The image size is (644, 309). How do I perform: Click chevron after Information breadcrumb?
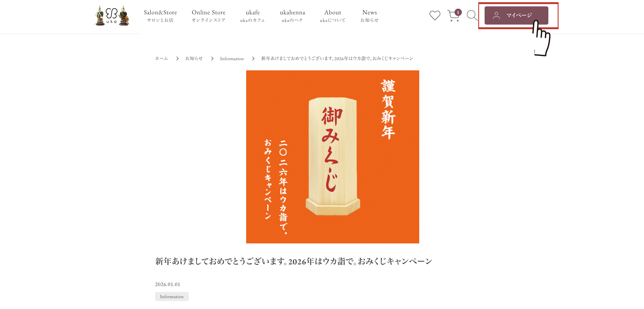pyautogui.click(x=253, y=59)
